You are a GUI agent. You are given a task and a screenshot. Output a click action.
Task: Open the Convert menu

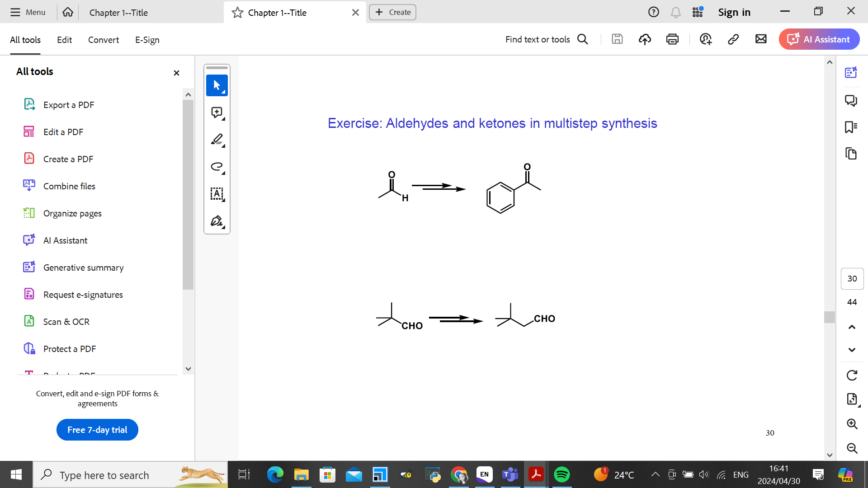click(104, 40)
